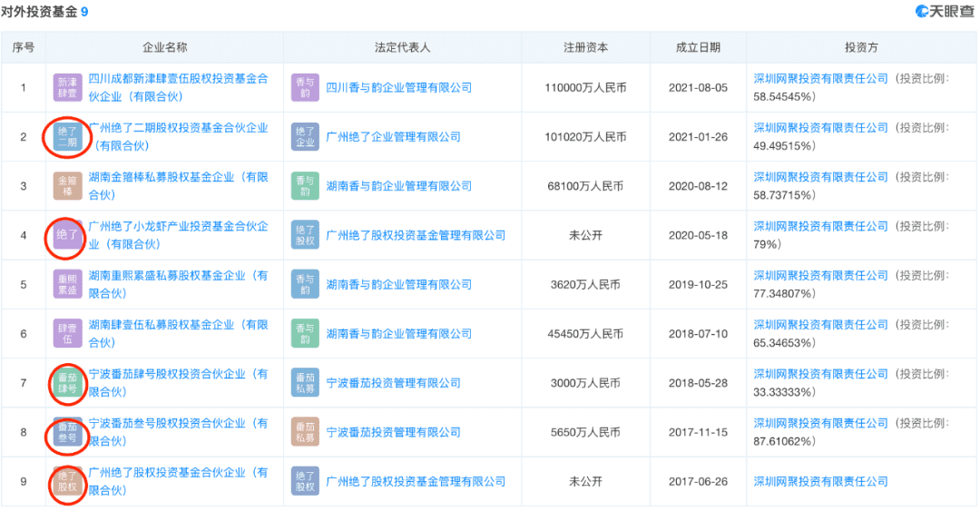Open legal representative 四川香与韵企业管理有限公司

398,87
